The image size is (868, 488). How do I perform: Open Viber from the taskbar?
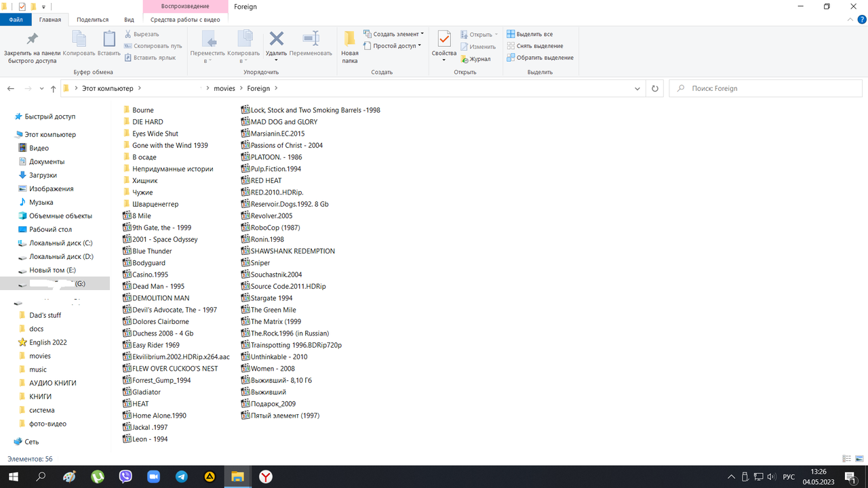click(x=125, y=476)
